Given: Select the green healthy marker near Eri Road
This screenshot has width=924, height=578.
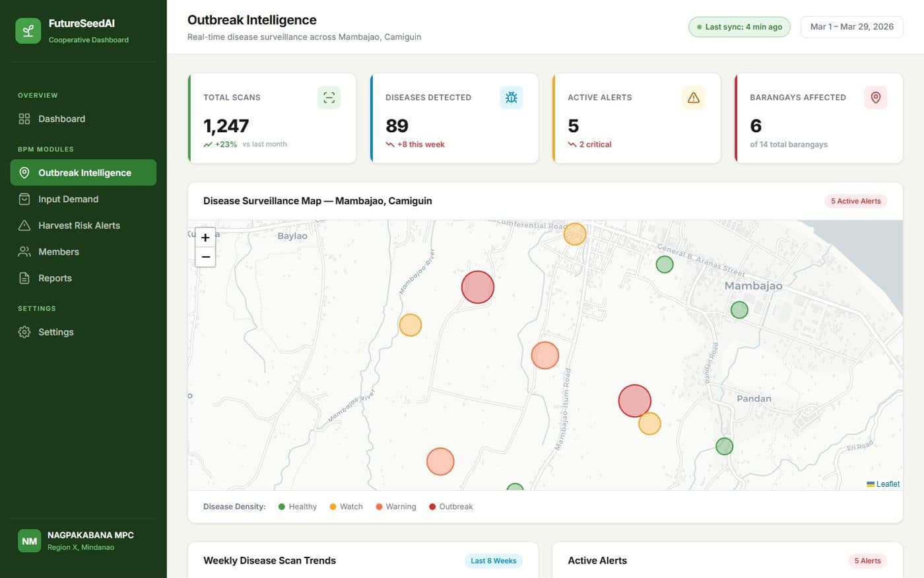Looking at the screenshot, I should pos(725,447).
